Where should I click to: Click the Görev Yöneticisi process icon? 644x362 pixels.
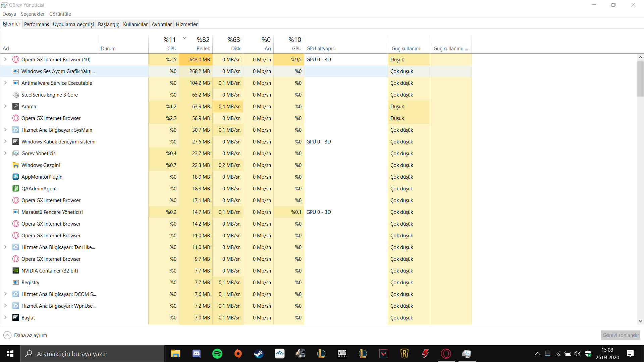(16, 154)
